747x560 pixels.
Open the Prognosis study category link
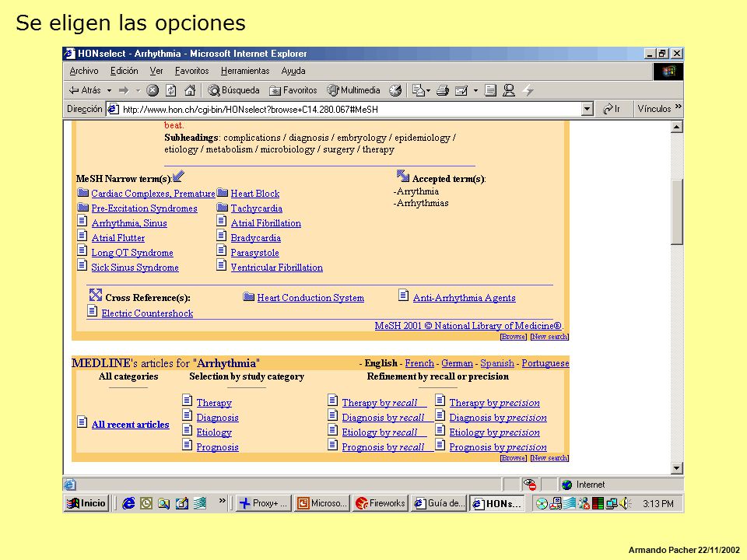[x=217, y=447]
